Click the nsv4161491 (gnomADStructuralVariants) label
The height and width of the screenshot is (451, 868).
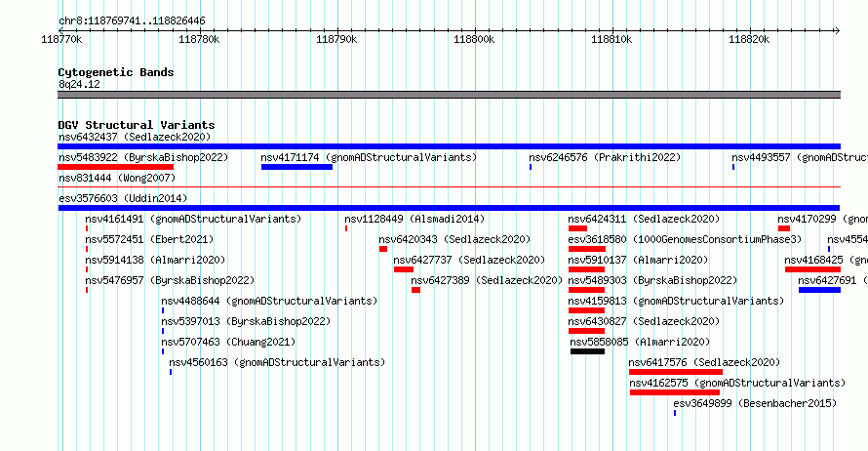[x=193, y=219]
